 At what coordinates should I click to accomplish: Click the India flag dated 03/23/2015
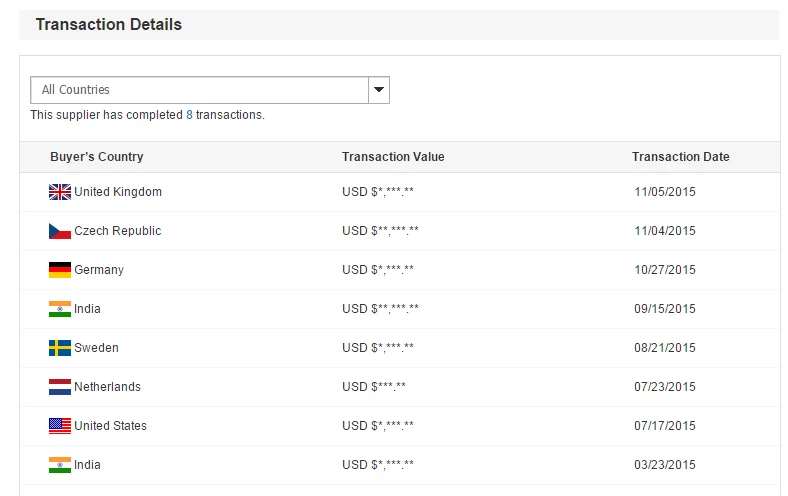click(x=60, y=465)
